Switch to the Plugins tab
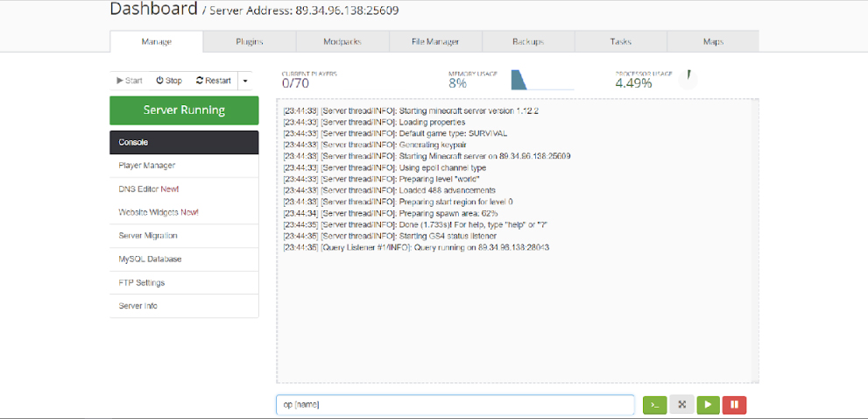Screen dimensions: 868x419 (250, 42)
